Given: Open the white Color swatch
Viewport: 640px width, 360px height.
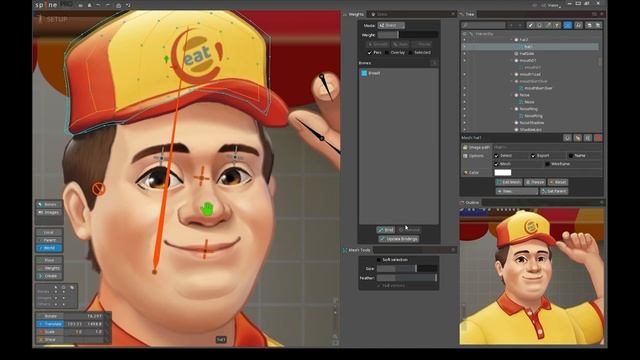Looking at the screenshot, I should coord(502,173).
